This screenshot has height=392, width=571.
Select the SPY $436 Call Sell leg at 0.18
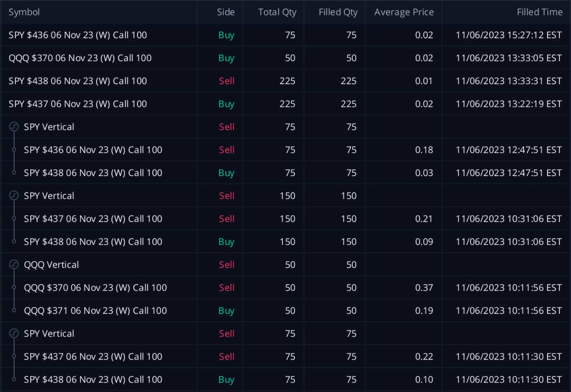point(285,150)
